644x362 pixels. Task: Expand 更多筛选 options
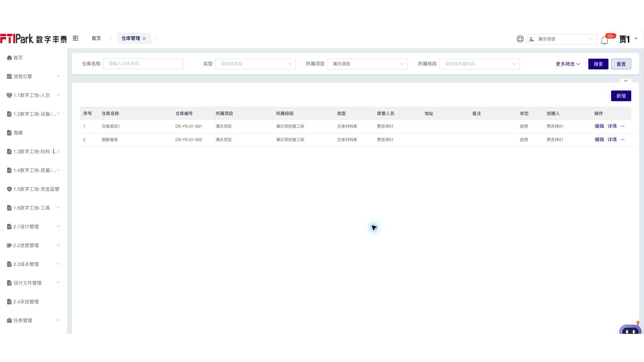(568, 64)
